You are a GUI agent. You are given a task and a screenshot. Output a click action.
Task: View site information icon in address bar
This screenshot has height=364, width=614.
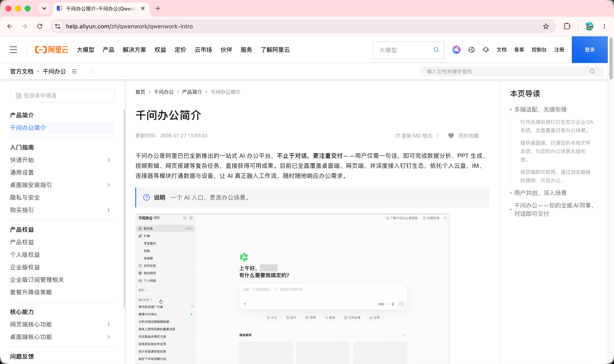tap(58, 26)
